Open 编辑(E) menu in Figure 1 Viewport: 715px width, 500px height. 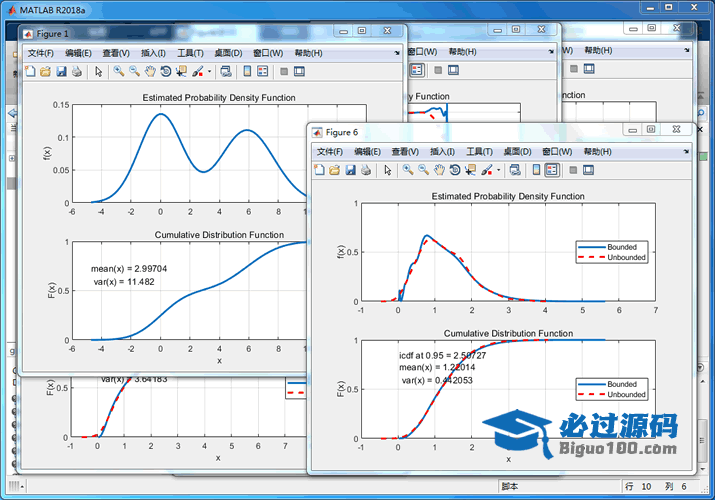(78, 53)
